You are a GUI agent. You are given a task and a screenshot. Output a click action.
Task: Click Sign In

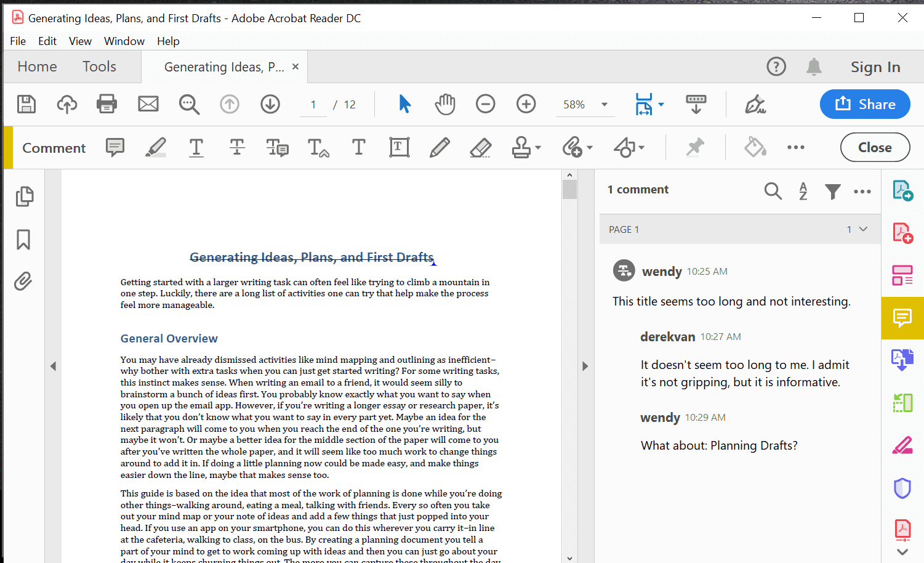tap(875, 67)
